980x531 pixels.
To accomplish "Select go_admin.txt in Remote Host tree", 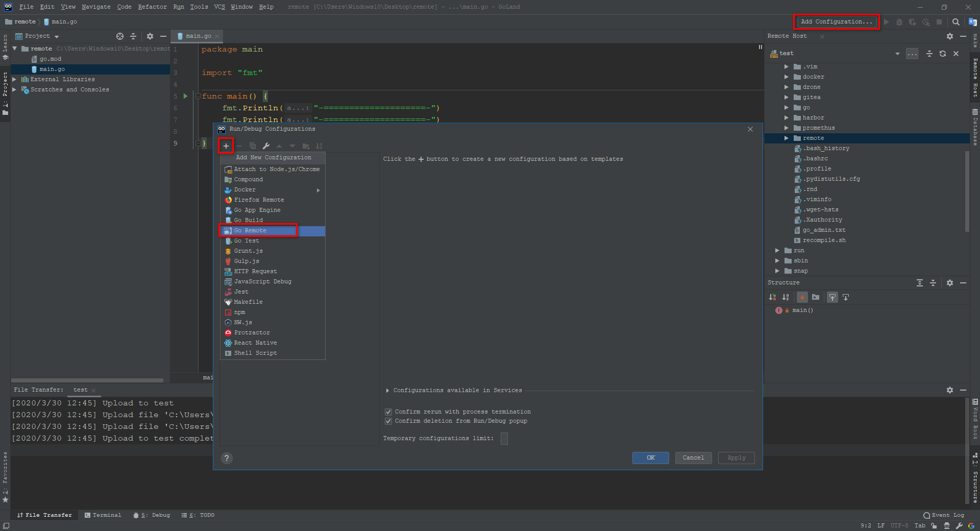I will 824,230.
